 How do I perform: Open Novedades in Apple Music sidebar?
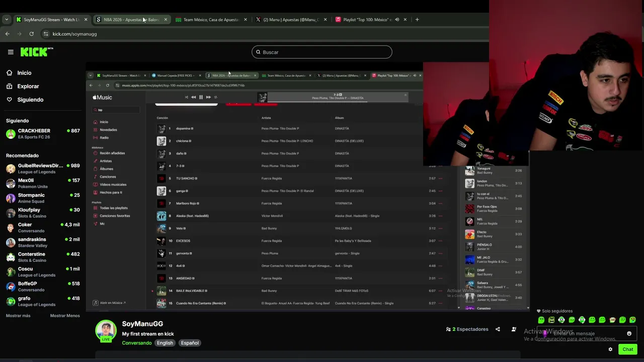pyautogui.click(x=108, y=130)
